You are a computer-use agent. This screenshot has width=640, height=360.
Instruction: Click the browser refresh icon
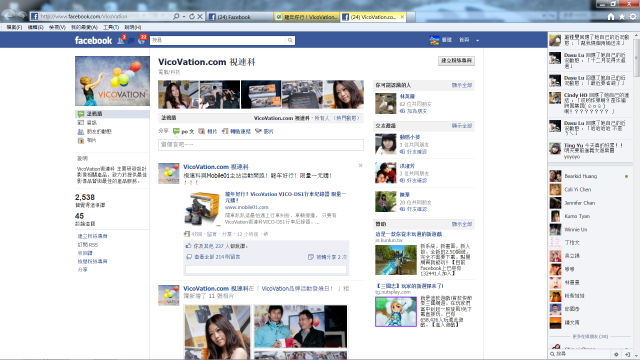(191, 16)
